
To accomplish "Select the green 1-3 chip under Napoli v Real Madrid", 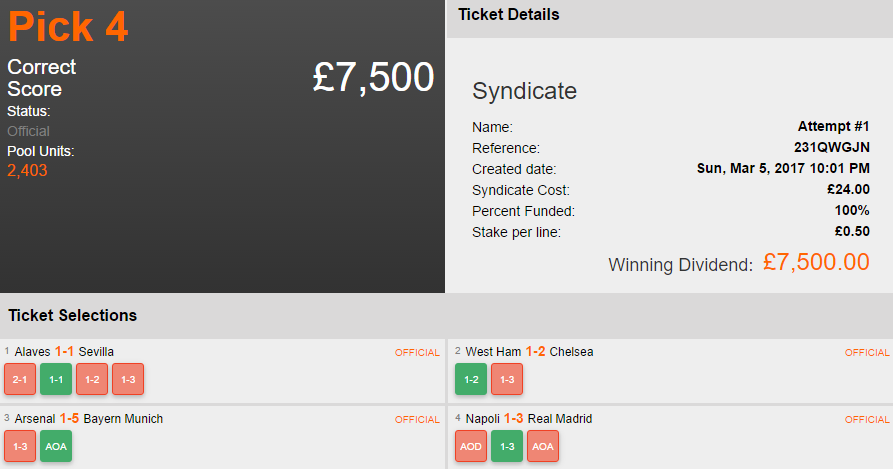I will pos(507,445).
